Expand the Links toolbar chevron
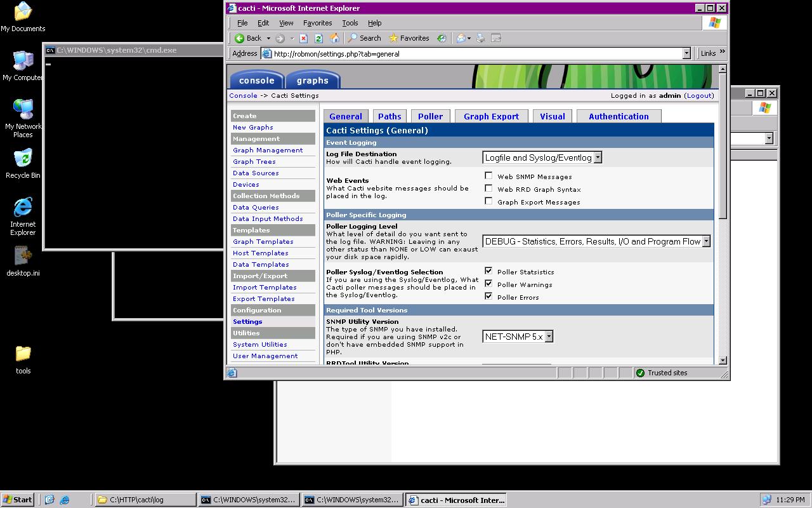This screenshot has width=812, height=508. pos(722,53)
